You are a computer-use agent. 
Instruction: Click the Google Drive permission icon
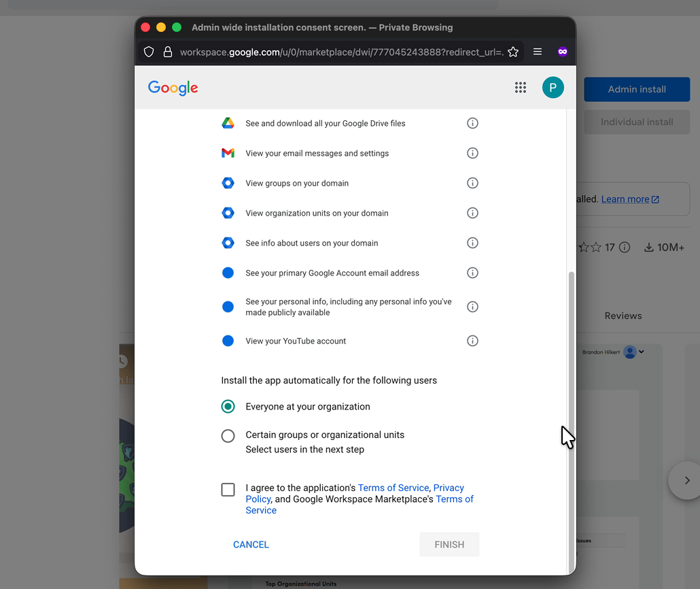[228, 123]
